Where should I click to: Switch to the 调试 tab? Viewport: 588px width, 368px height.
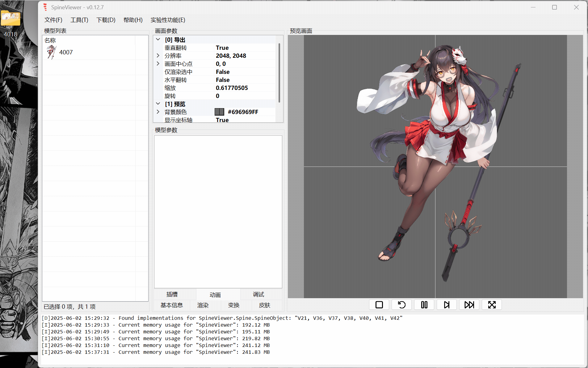click(258, 294)
